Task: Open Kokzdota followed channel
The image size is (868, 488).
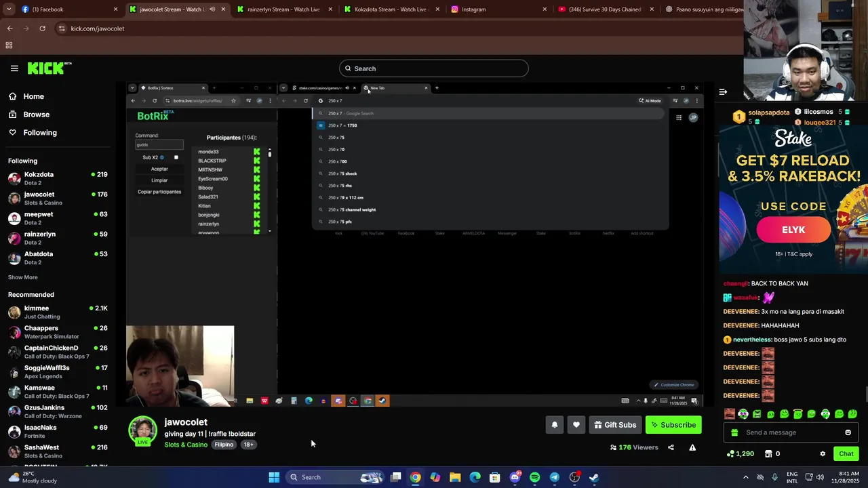Action: click(x=58, y=178)
